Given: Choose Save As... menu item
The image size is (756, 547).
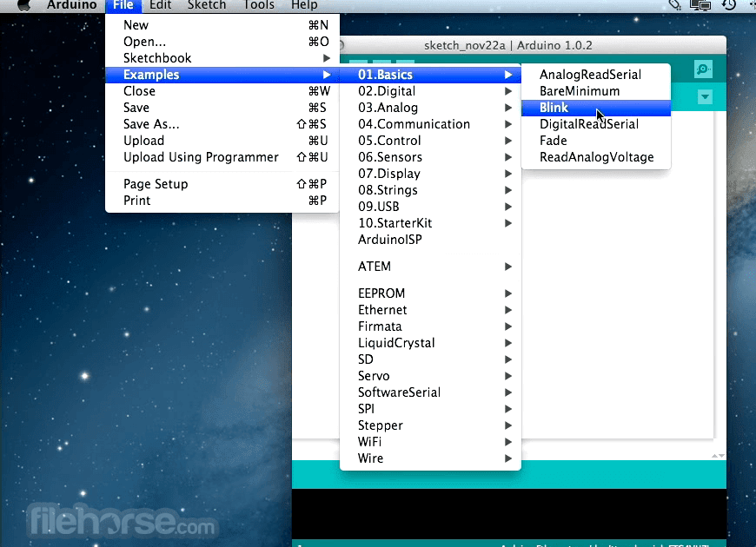Looking at the screenshot, I should click(222, 124).
